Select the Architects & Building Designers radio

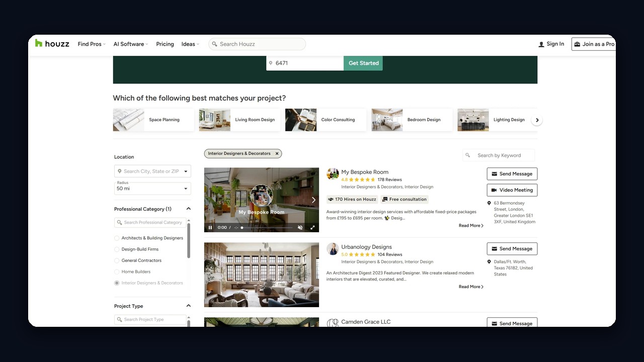pyautogui.click(x=117, y=238)
